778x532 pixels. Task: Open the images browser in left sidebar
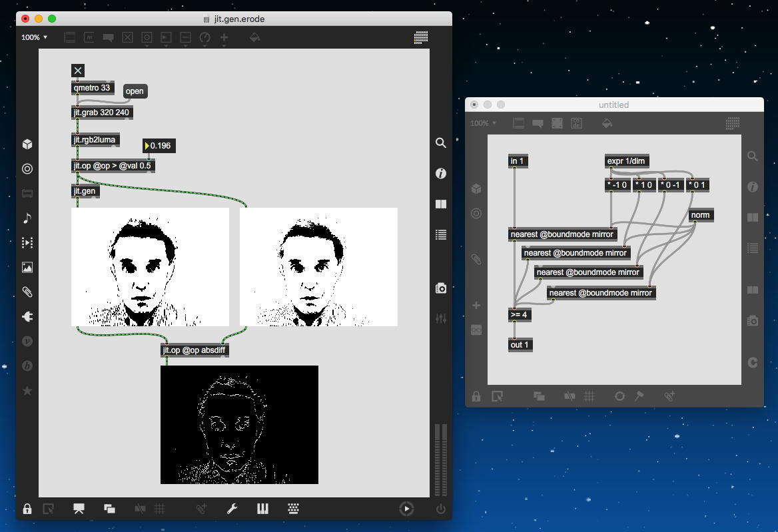(27, 268)
